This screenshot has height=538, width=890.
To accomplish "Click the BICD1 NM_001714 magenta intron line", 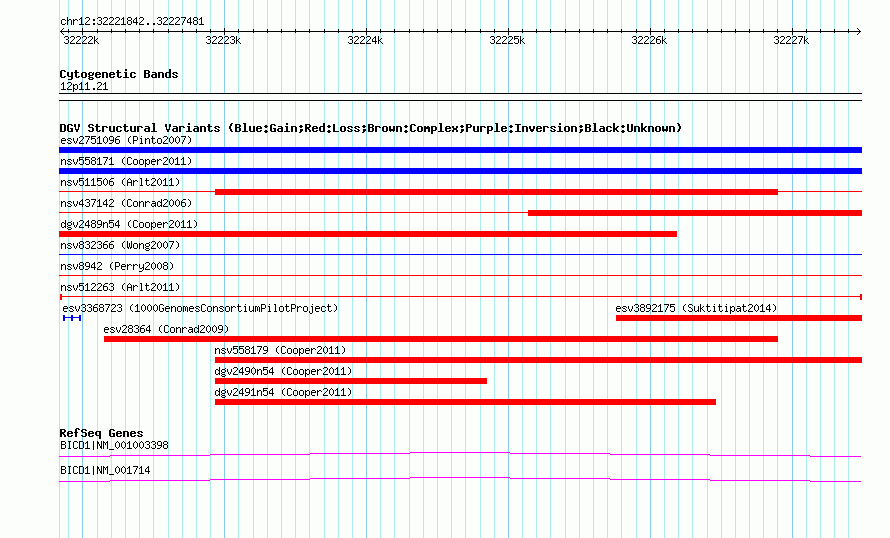I will pyautogui.click(x=460, y=480).
